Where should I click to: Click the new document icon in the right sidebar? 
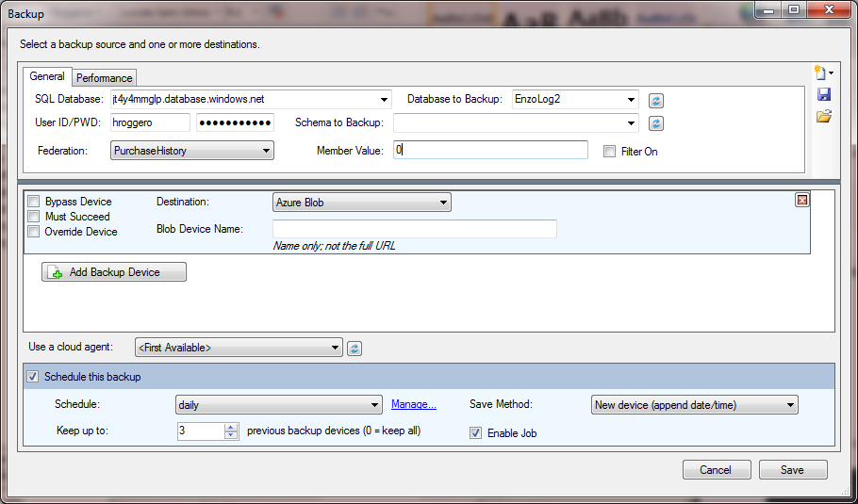pos(819,73)
